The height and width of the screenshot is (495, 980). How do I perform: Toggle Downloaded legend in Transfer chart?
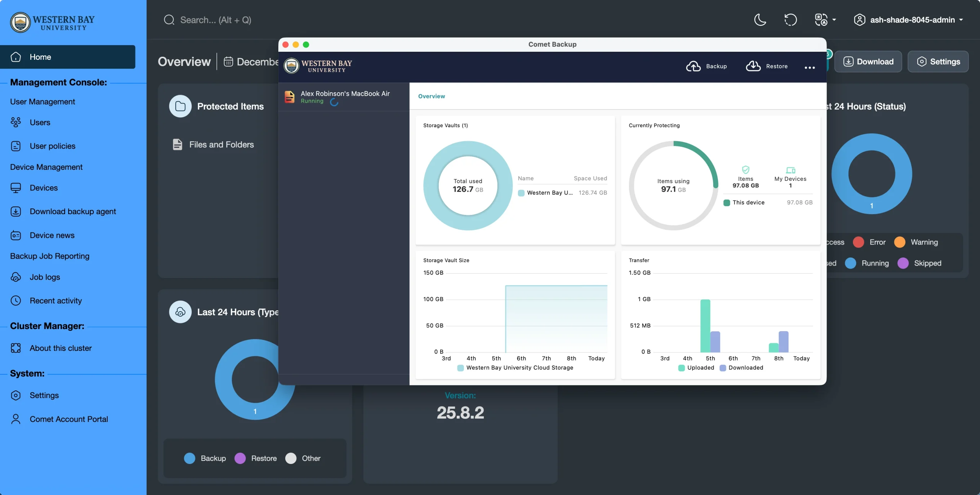[x=741, y=367]
